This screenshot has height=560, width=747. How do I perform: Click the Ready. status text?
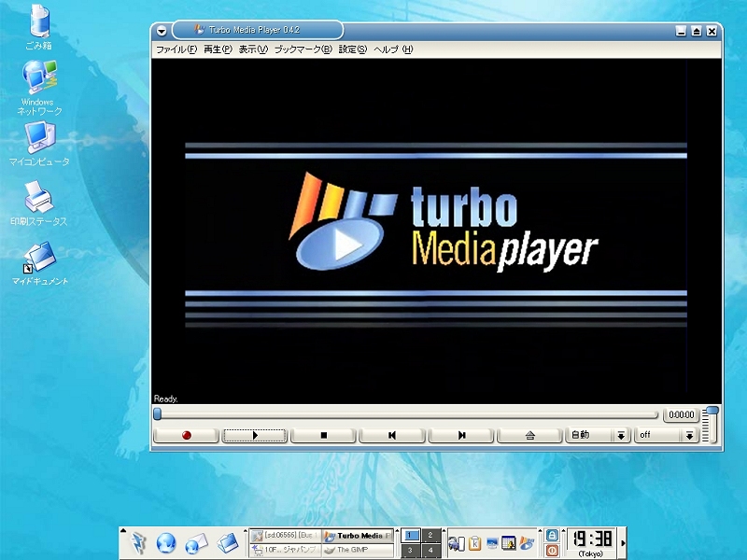[166, 399]
